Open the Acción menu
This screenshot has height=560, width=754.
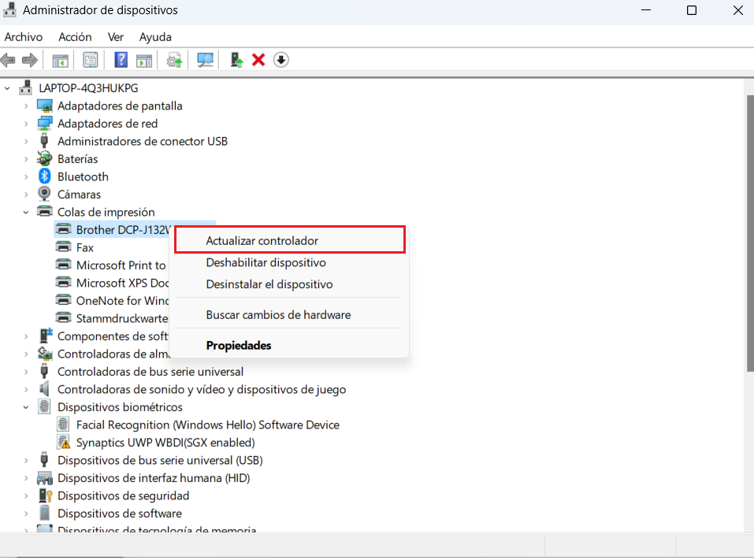(x=75, y=37)
